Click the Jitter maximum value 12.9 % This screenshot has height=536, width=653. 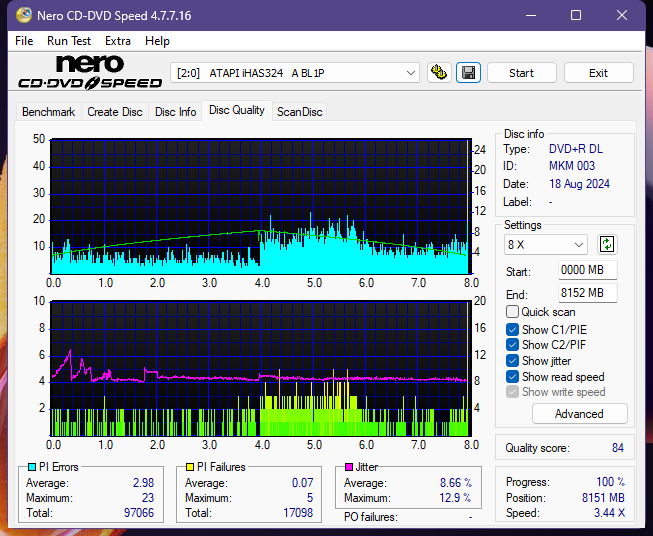(x=456, y=497)
